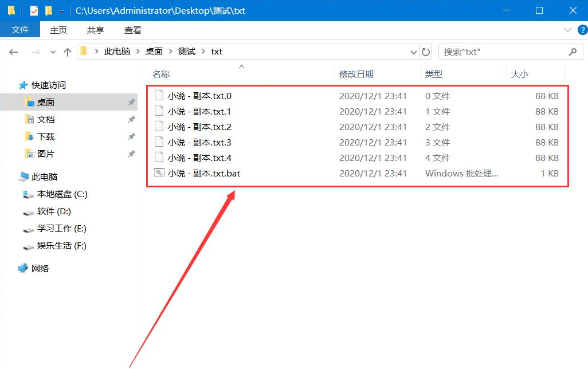Open the 文件 menu tab

20,30
